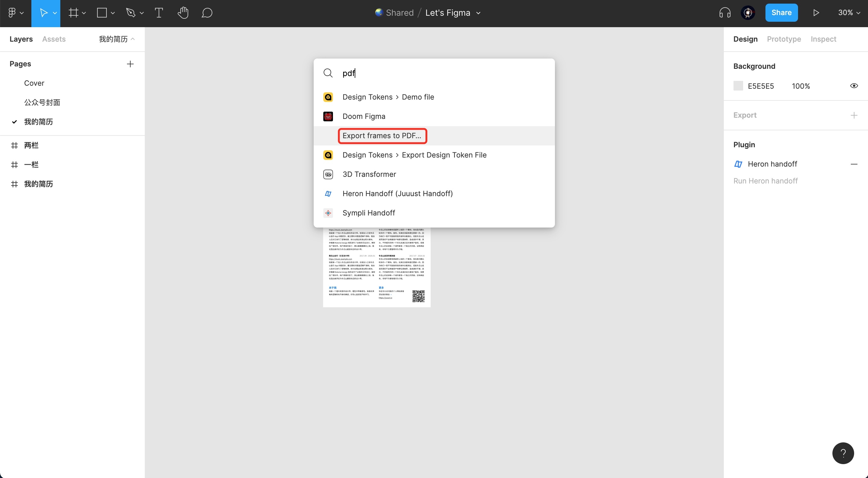
Task: Click the headphones audio icon
Action: (724, 13)
